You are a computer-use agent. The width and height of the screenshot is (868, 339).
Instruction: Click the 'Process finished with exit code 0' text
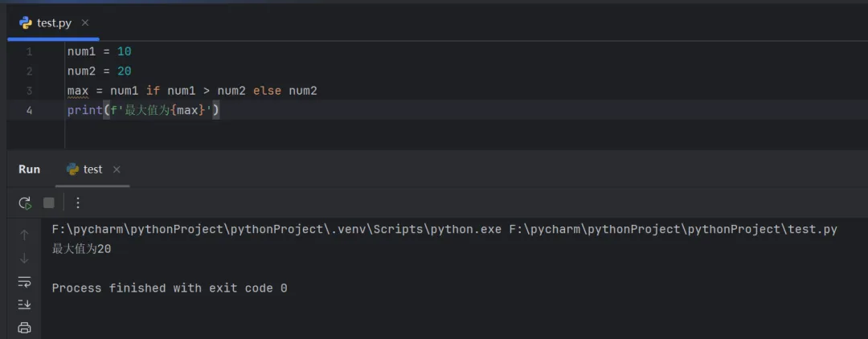pyautogui.click(x=170, y=288)
